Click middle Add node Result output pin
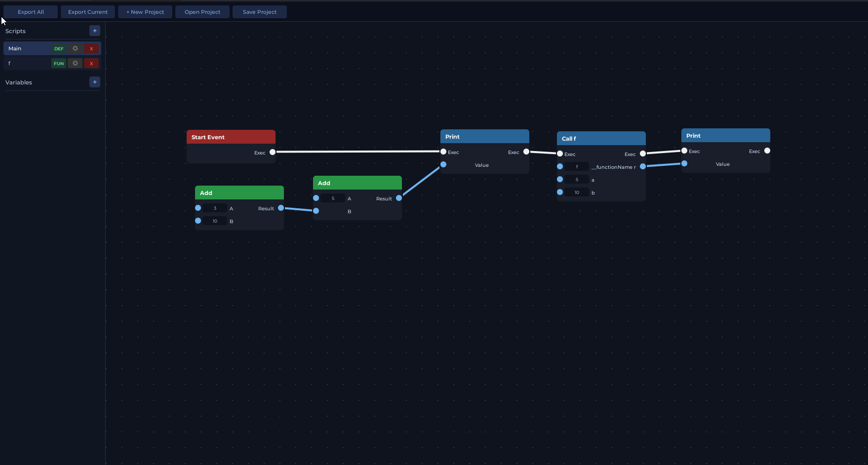Viewport: 868px width, 465px height. pos(399,198)
